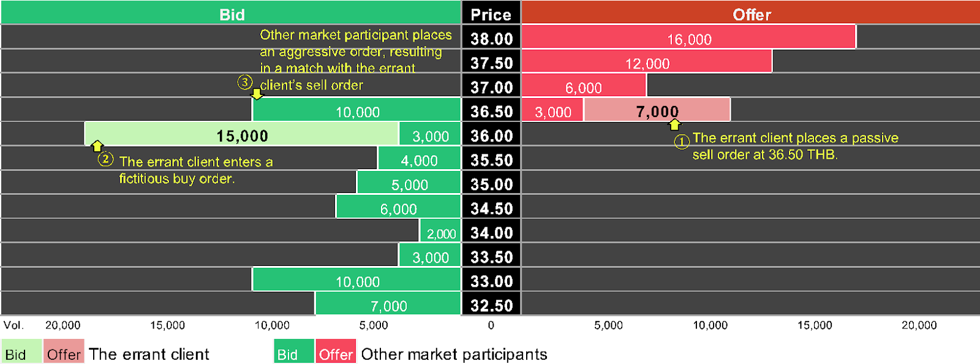The image size is (980, 364).
Task: Click the circled number 2 annotation marker
Action: [x=105, y=159]
